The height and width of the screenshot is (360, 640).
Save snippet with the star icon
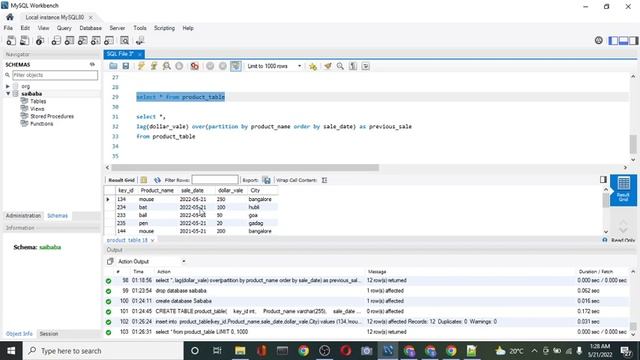[x=313, y=66]
